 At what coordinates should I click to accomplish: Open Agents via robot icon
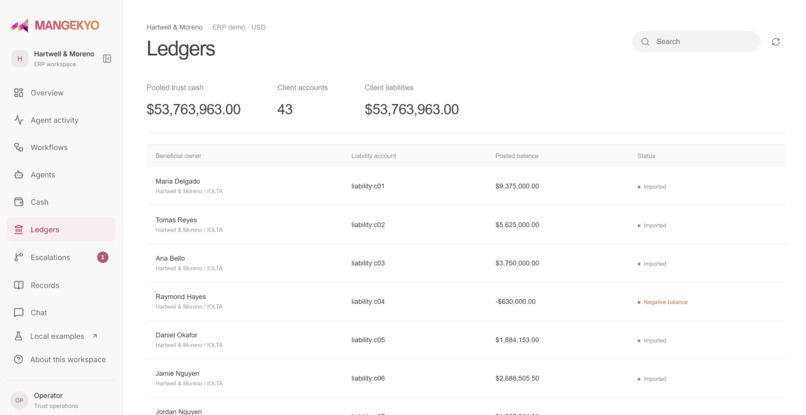19,175
